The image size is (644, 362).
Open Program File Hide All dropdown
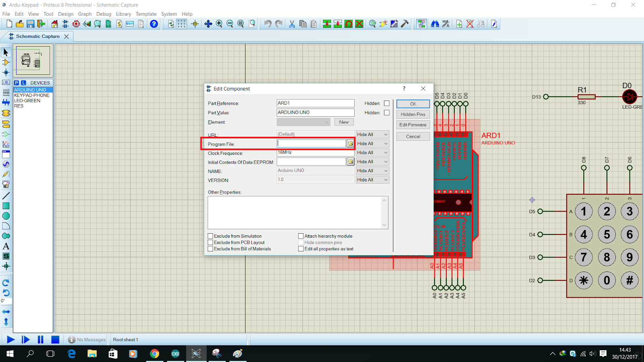[x=372, y=144]
